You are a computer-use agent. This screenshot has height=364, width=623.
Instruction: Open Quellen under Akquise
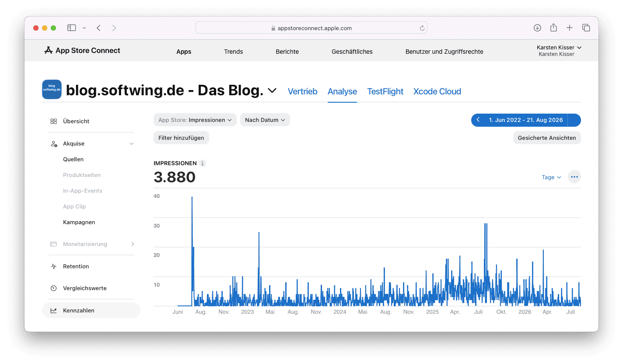(x=73, y=159)
